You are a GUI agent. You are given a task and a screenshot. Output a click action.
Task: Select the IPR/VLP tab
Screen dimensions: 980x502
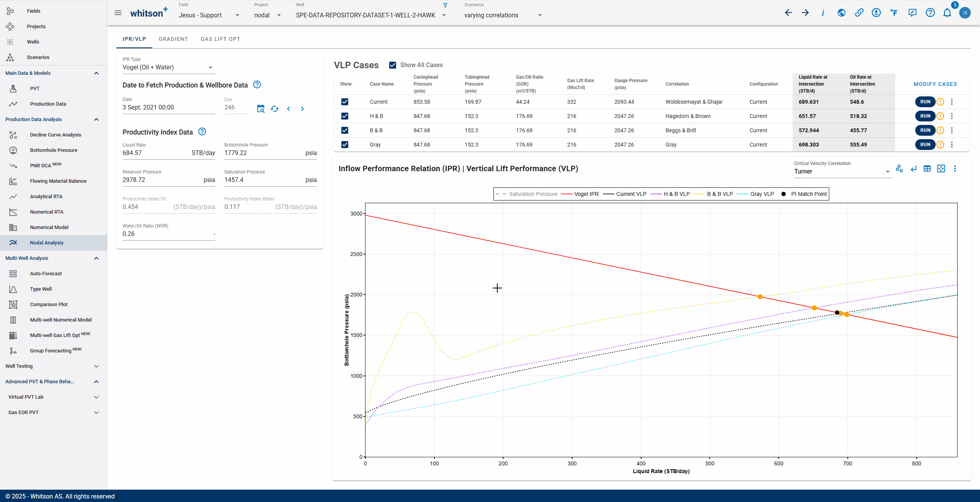coord(134,39)
